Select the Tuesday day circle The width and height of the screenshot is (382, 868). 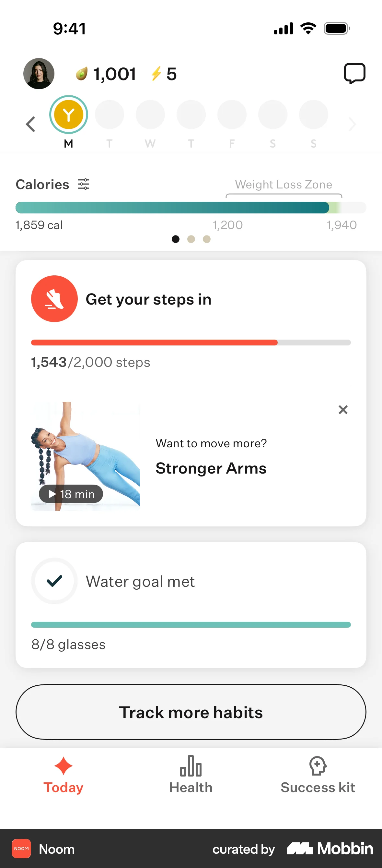(110, 115)
